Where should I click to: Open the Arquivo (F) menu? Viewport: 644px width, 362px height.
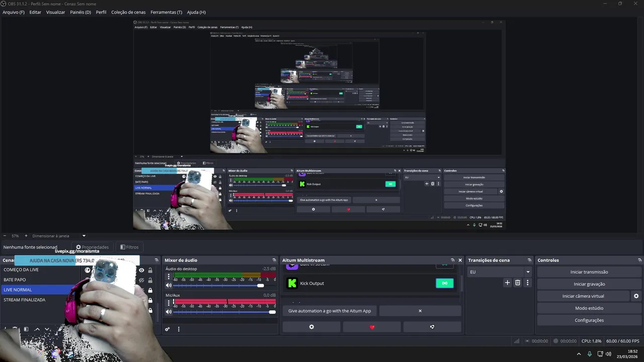tap(14, 12)
